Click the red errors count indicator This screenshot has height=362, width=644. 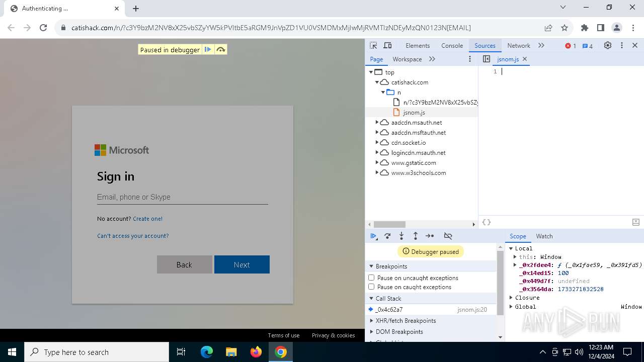tap(571, 46)
